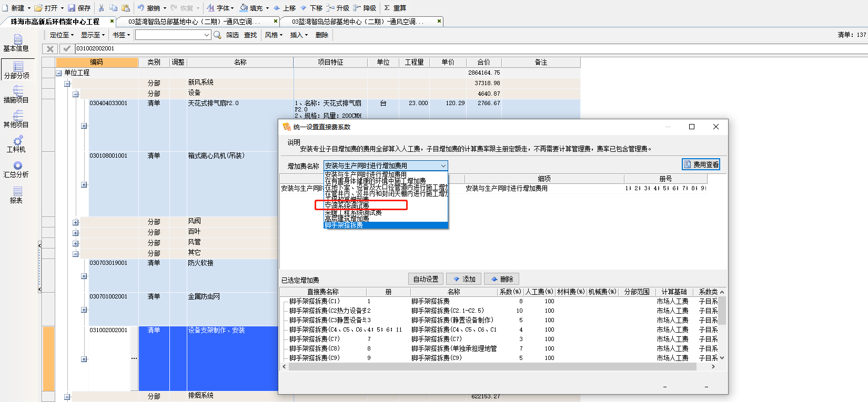Switch to 珠海市高新后环档案中心工程 tab

click(55, 22)
